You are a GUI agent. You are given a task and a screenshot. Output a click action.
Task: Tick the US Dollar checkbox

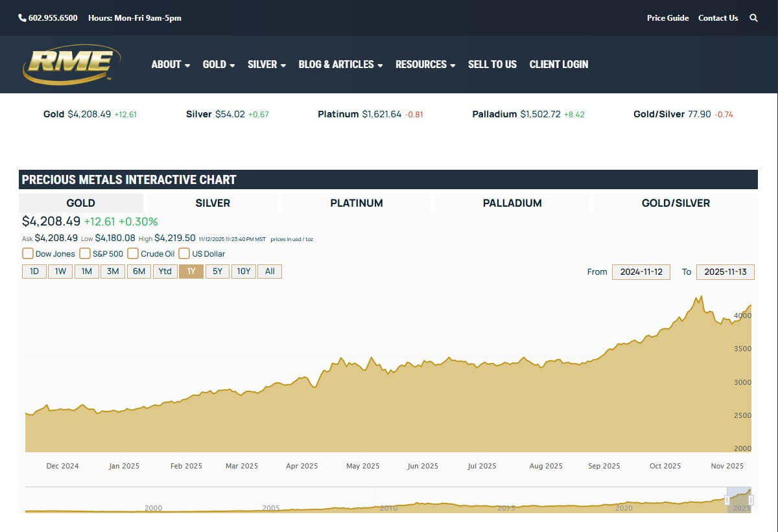pyautogui.click(x=184, y=253)
